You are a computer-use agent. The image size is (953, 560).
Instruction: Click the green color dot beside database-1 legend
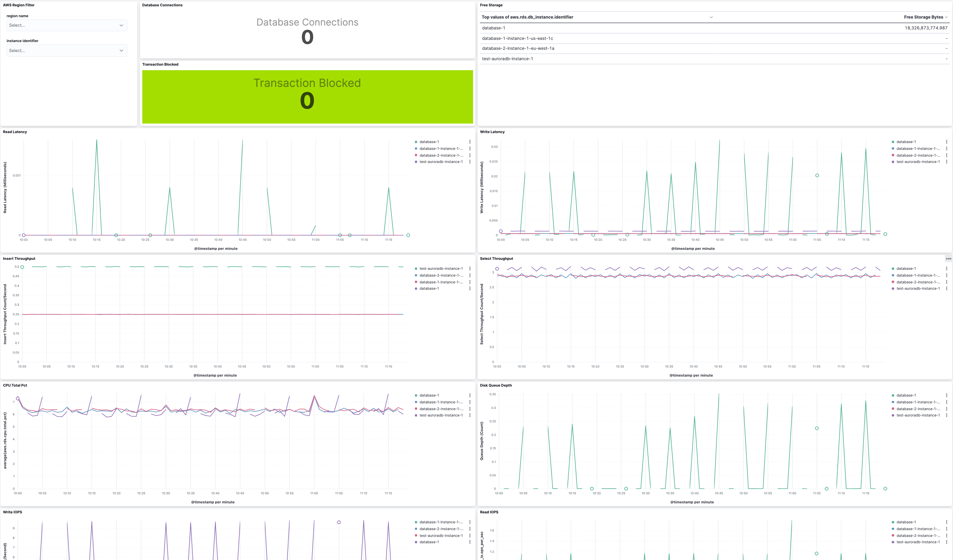416,142
